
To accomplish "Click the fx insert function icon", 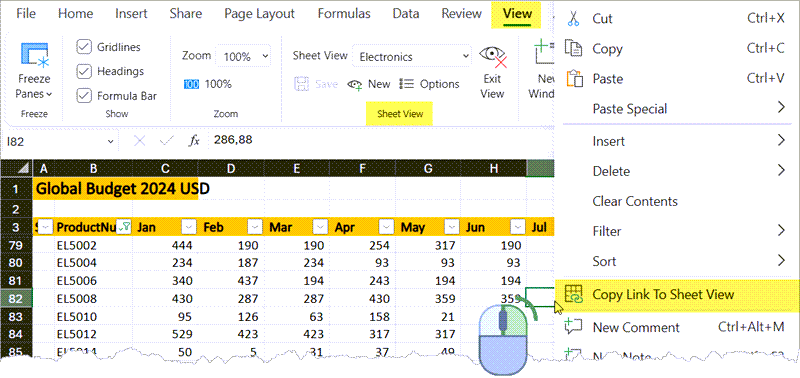I will [x=194, y=141].
